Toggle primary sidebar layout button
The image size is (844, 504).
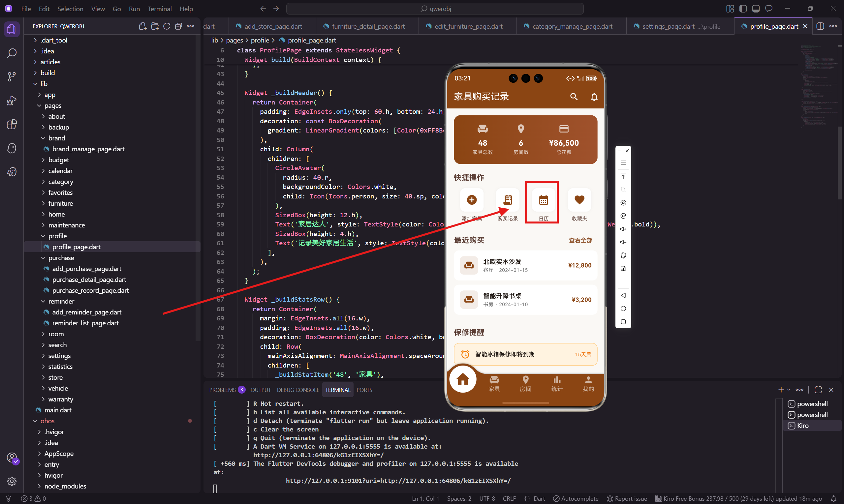click(x=743, y=9)
